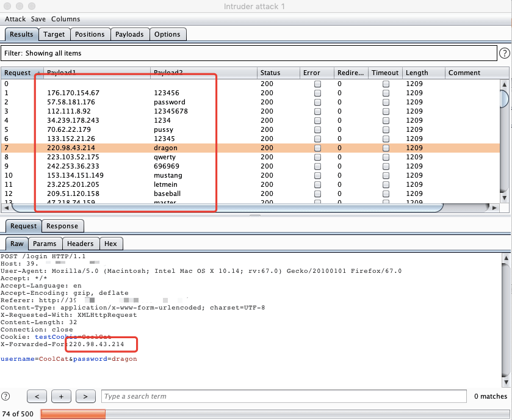The image size is (512, 420).
Task: Sort by the Status column header
Action: click(x=278, y=73)
